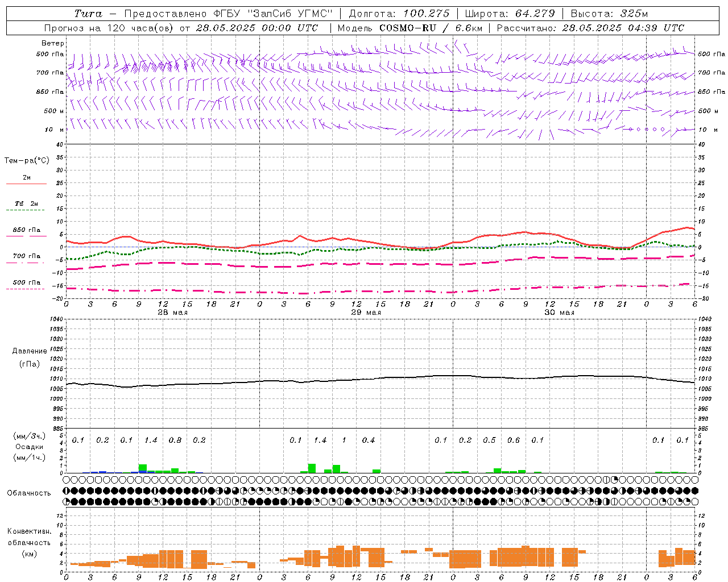Click the precipitation value 0.6
Screen dimensions: 728x582
(514, 440)
